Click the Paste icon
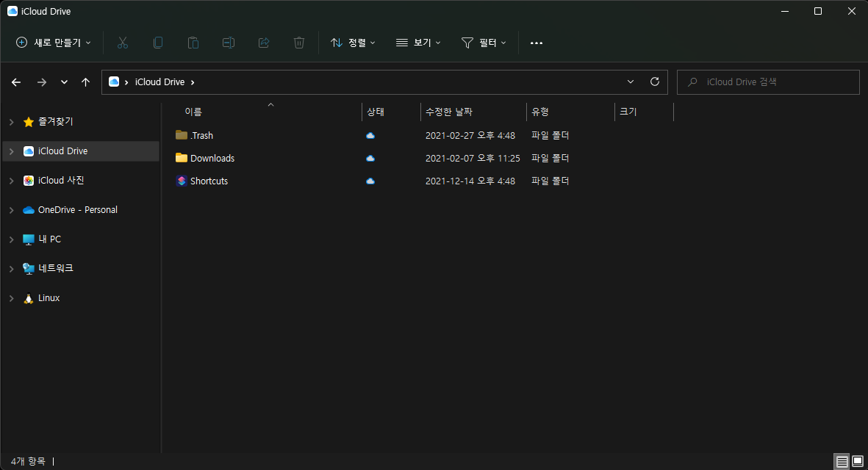This screenshot has height=470, width=868. [193, 43]
